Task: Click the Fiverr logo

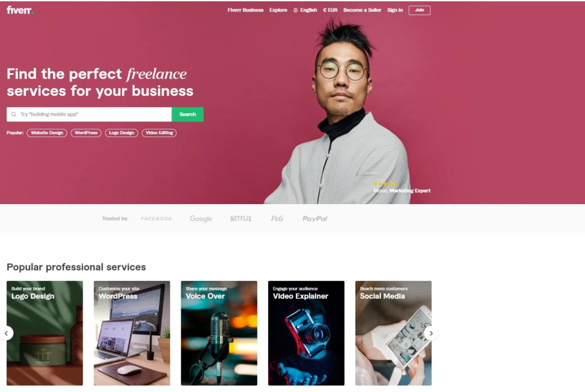Action: point(20,10)
